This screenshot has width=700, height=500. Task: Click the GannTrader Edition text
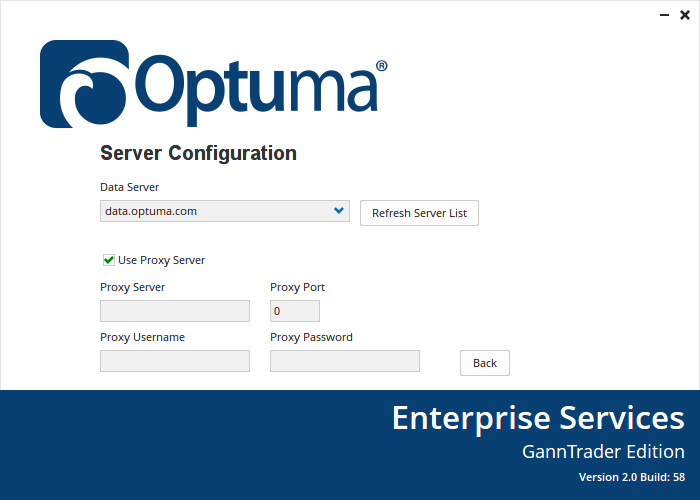(x=603, y=452)
